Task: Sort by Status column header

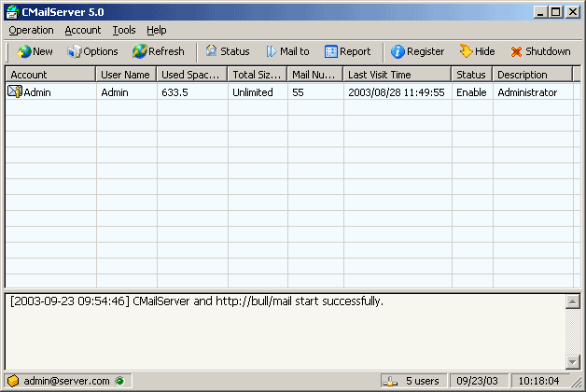Action: click(472, 75)
